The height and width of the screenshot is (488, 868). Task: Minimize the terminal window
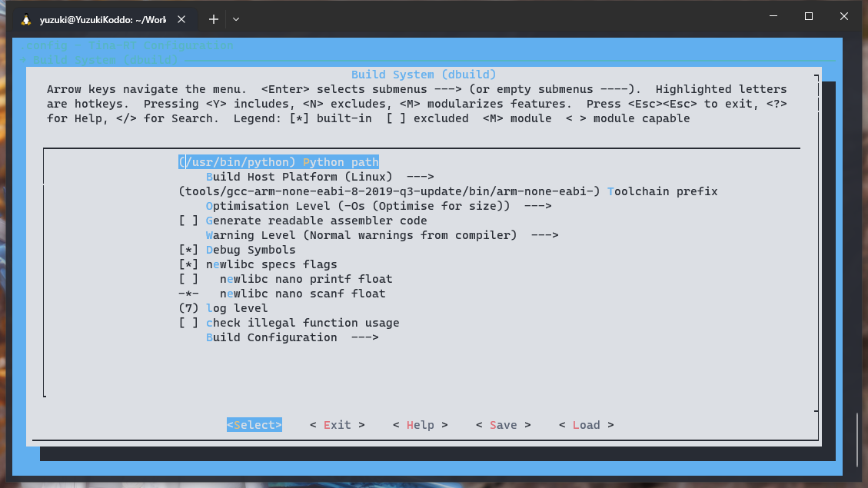coord(773,16)
